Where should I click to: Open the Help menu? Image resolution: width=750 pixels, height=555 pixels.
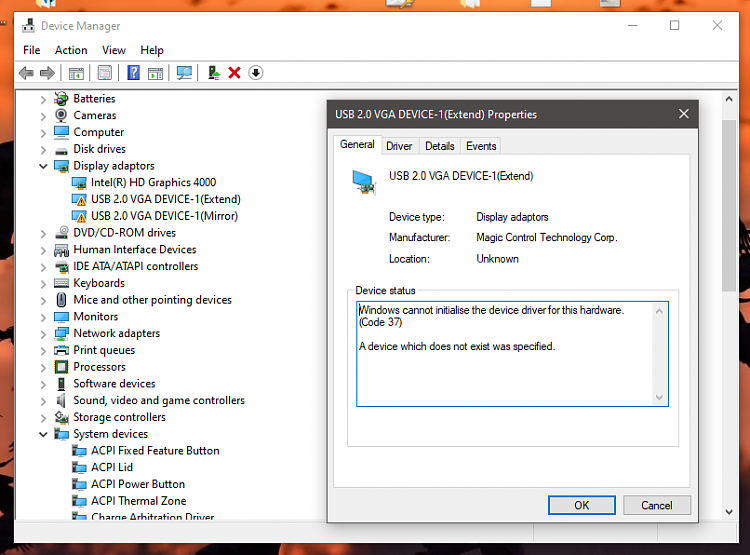tap(152, 50)
